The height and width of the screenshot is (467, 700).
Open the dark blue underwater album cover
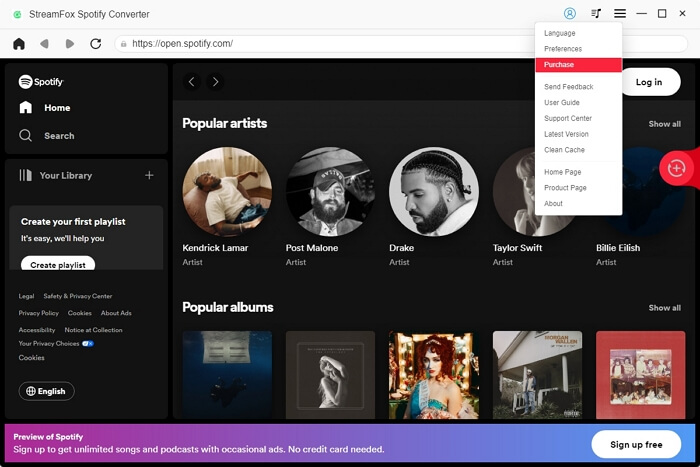(227, 375)
